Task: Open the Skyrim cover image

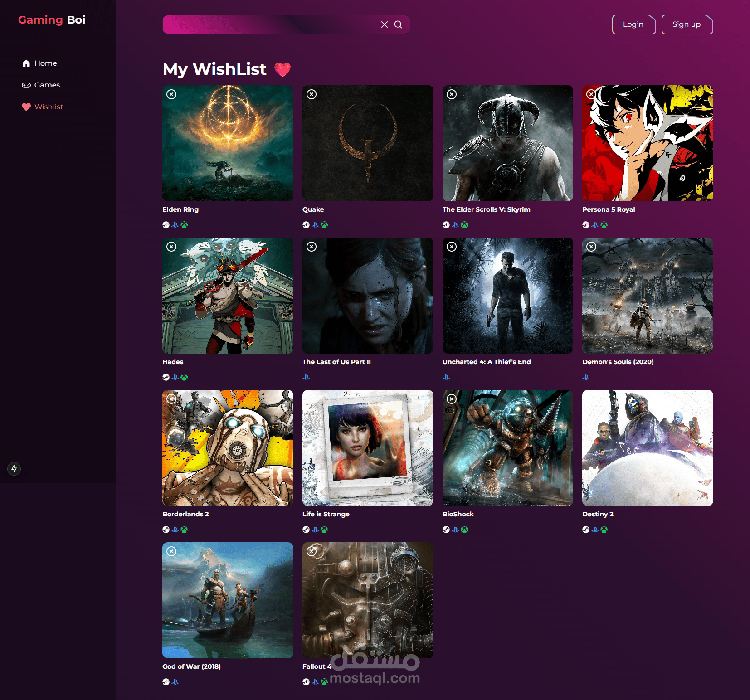Action: point(508,143)
